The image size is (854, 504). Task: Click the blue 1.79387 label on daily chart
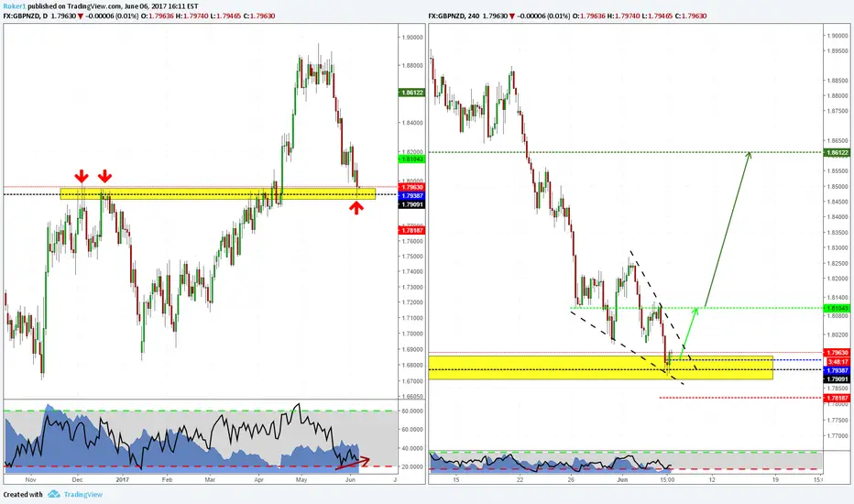pos(411,195)
